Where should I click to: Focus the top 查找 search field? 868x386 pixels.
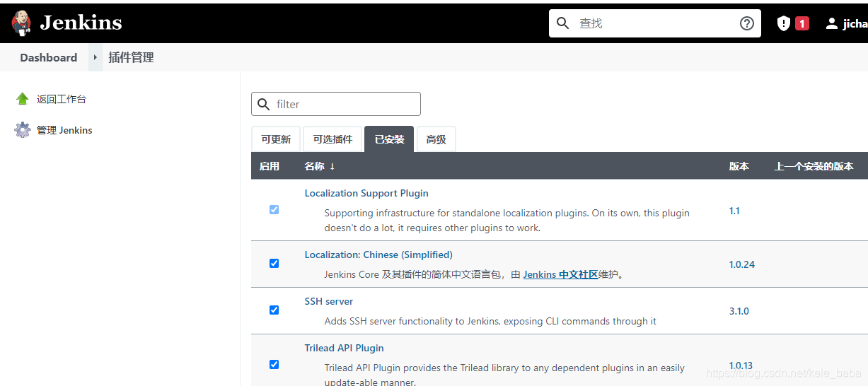point(655,23)
